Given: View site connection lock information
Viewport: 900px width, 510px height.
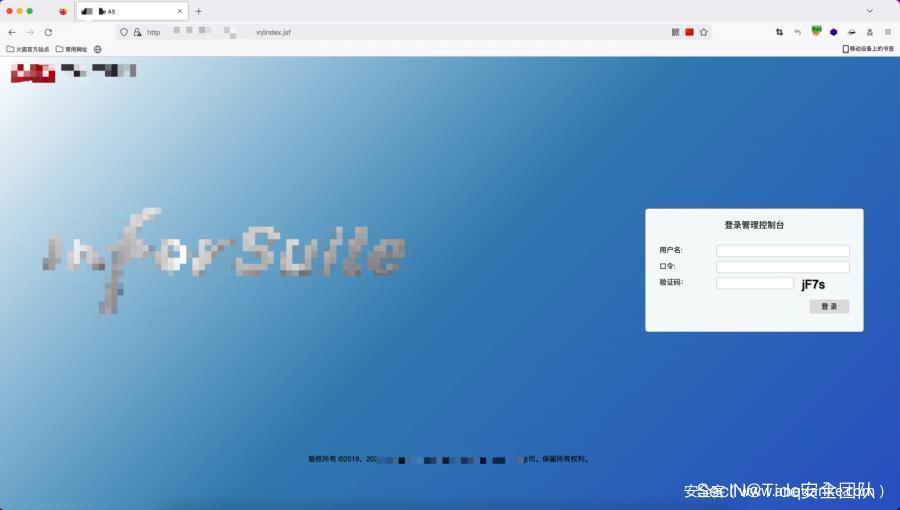Looking at the screenshot, I should tap(138, 32).
